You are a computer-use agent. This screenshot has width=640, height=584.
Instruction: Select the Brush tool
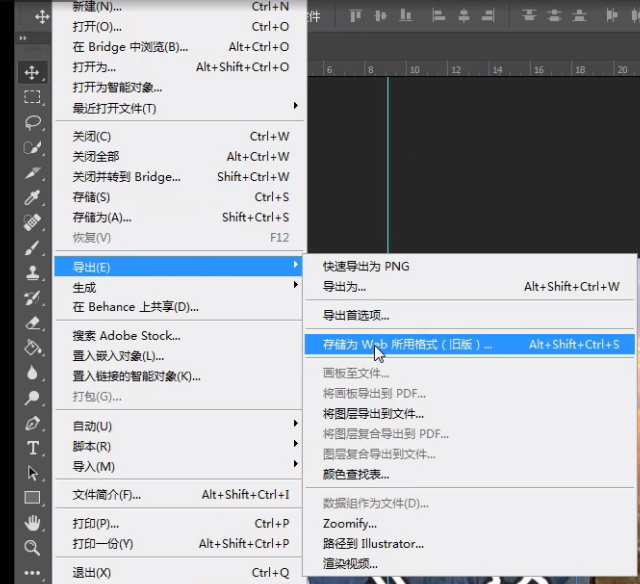pyautogui.click(x=32, y=247)
